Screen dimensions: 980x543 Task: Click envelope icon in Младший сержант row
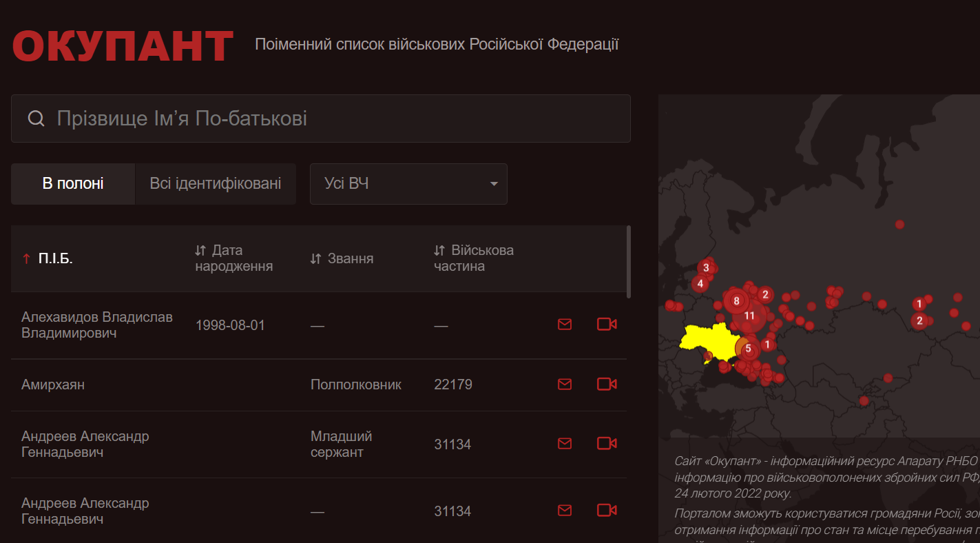point(565,443)
